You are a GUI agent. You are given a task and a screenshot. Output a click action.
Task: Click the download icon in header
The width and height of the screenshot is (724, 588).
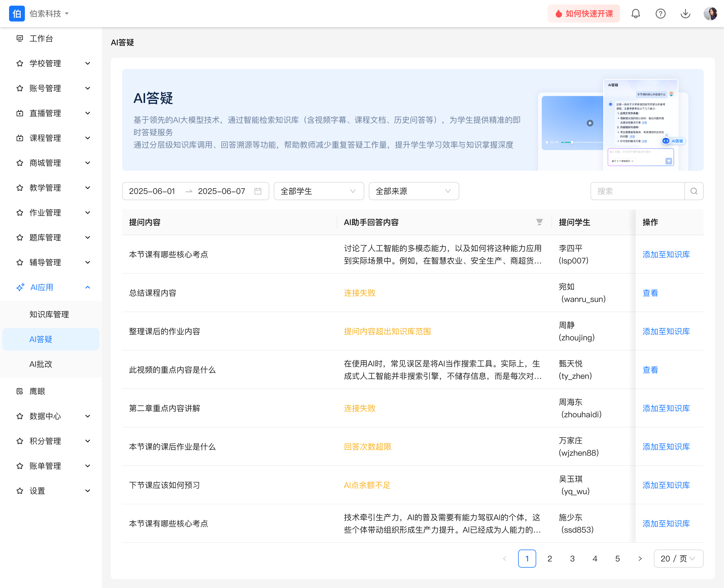685,14
